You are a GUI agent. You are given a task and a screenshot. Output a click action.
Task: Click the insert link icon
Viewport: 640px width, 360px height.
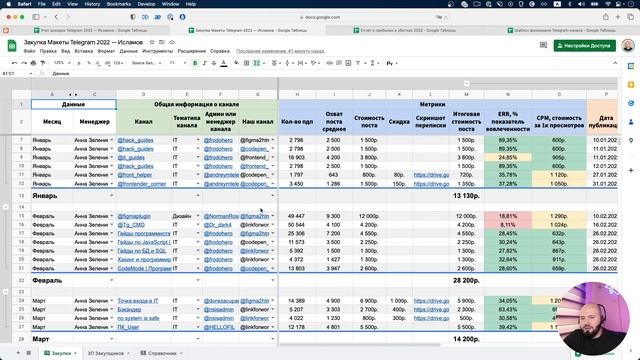pos(329,63)
